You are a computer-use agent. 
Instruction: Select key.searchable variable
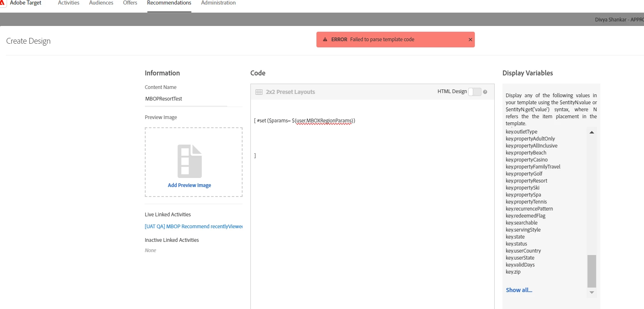pyautogui.click(x=521, y=223)
